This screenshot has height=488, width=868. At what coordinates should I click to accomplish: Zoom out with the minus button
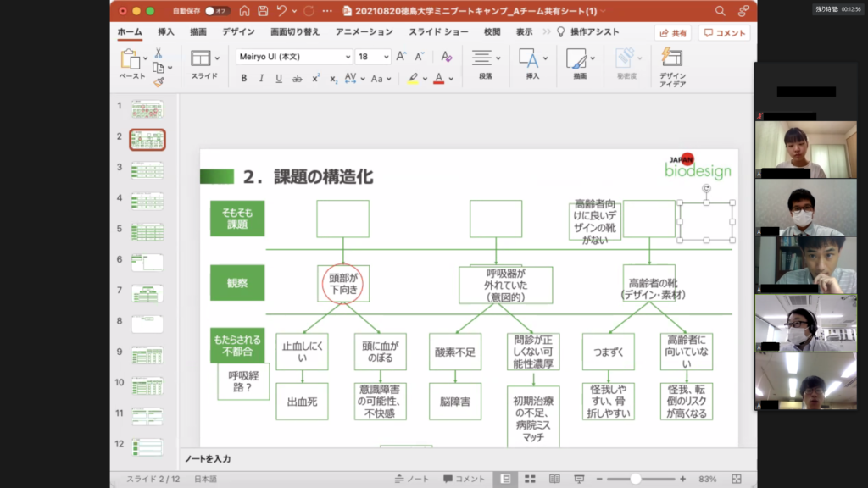click(599, 480)
